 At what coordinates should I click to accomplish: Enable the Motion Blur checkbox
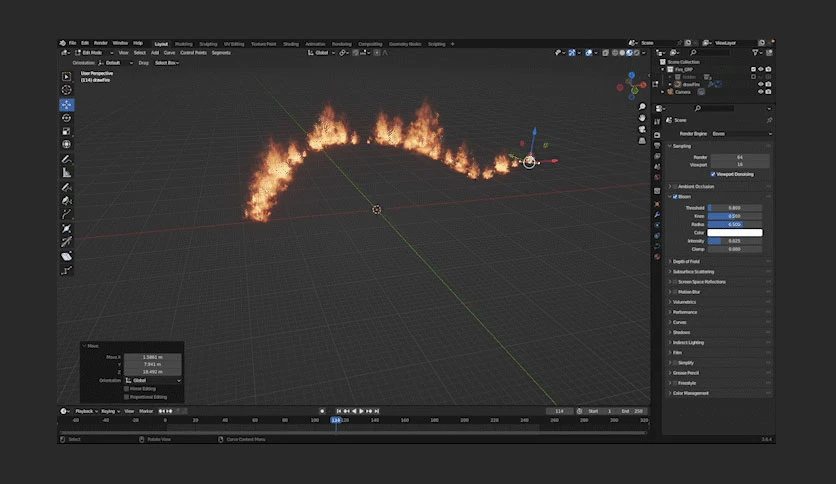(x=675, y=292)
